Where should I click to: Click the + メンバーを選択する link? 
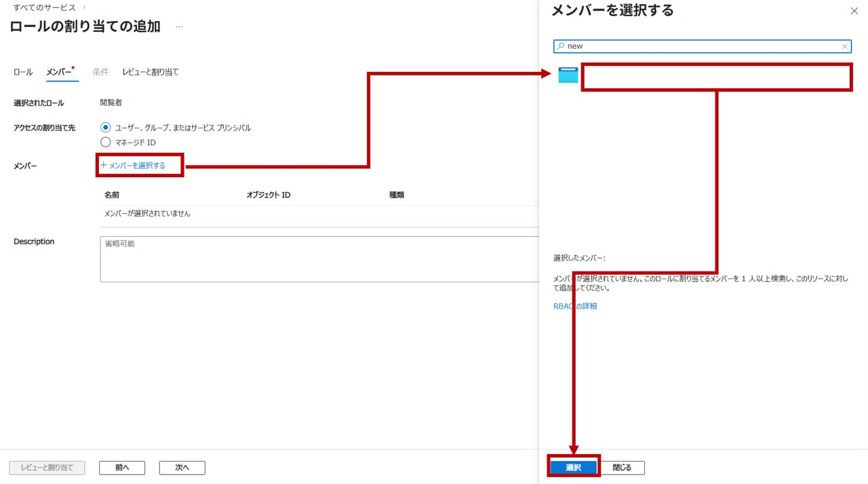[133, 165]
